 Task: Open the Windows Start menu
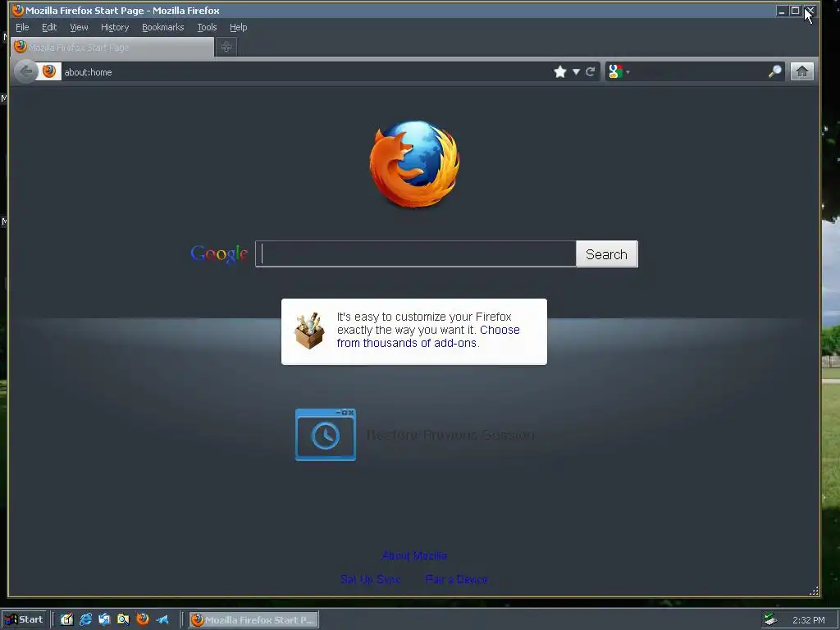pos(24,619)
